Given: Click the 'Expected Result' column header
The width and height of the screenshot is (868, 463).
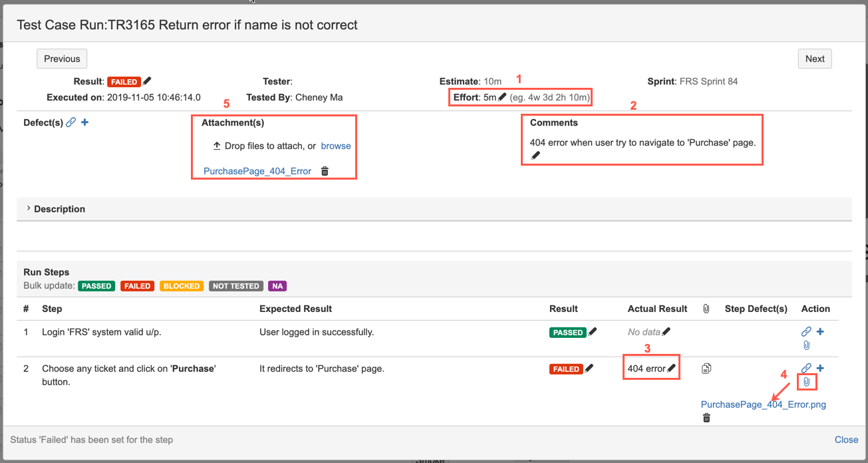Looking at the screenshot, I should pyautogui.click(x=295, y=309).
